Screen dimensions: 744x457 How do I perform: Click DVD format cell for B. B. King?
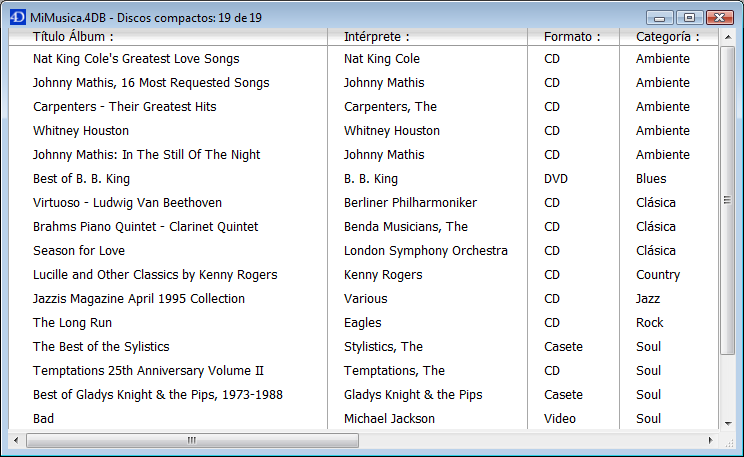(557, 179)
